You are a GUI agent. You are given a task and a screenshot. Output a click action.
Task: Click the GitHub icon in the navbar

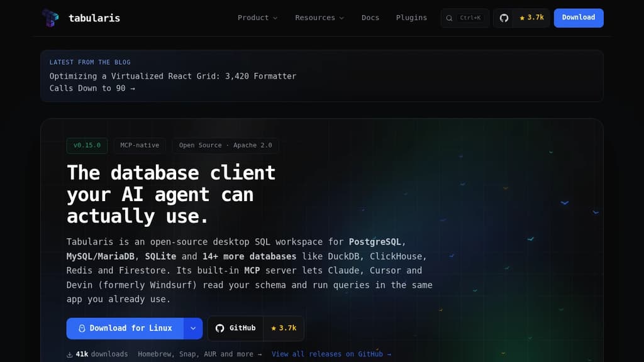coord(504,18)
